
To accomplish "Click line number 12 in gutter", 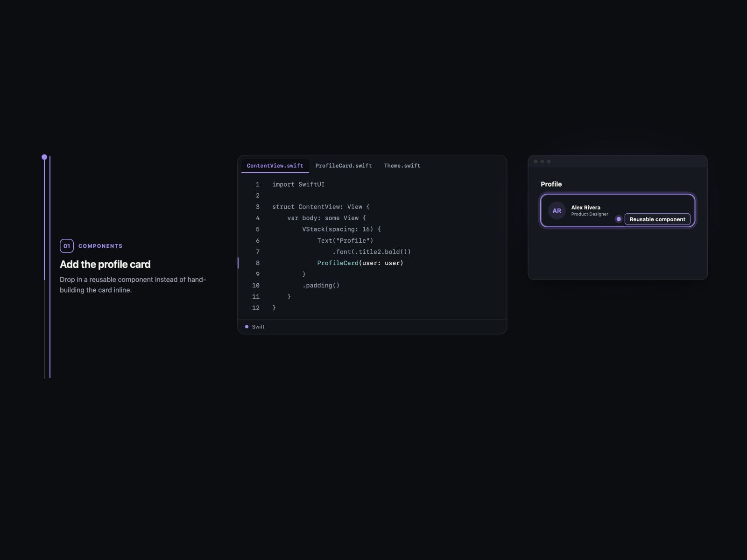I will click(x=255, y=308).
